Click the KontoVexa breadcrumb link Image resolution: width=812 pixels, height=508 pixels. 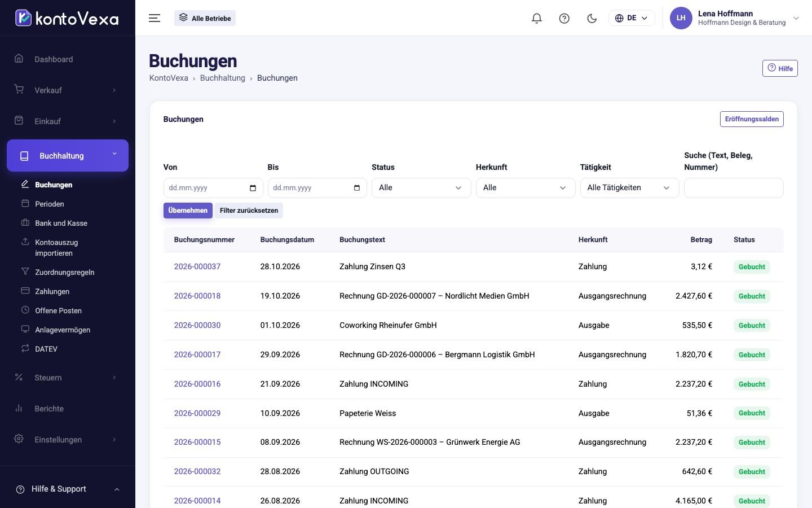point(169,78)
